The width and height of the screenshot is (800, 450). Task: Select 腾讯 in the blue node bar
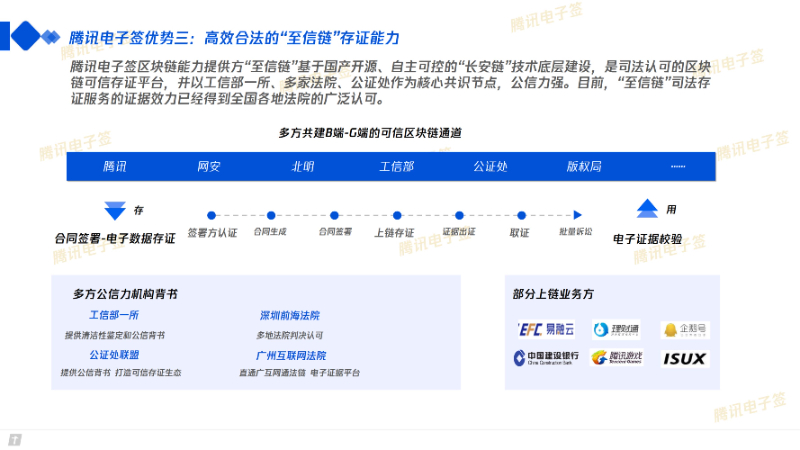click(x=115, y=166)
